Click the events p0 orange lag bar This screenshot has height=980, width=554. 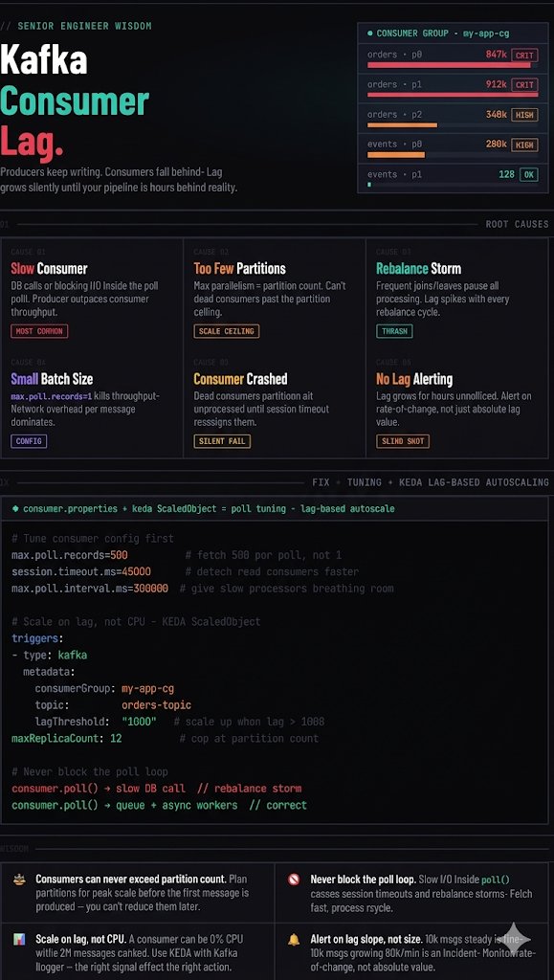(x=396, y=154)
